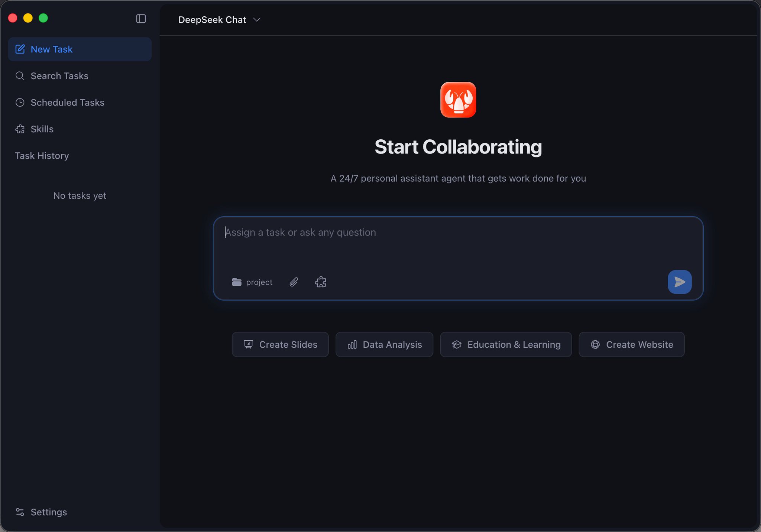This screenshot has height=532, width=761.
Task: Click the paperclip attach file icon
Action: [x=294, y=282]
